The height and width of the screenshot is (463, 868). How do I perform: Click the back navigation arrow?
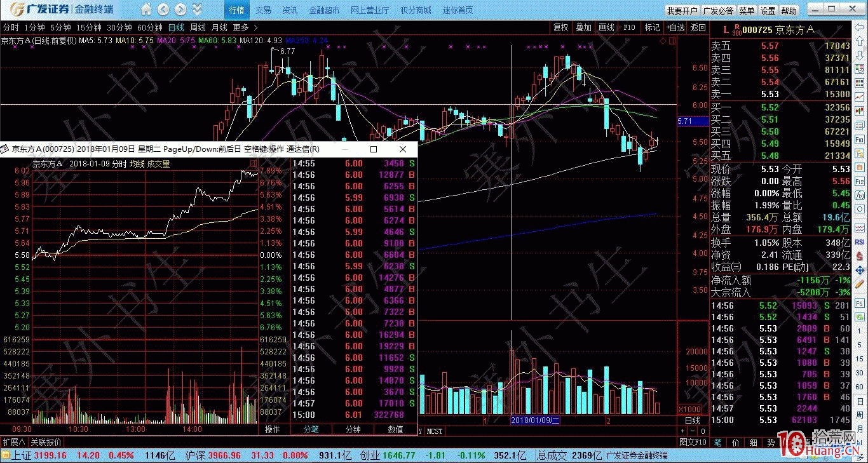(163, 10)
